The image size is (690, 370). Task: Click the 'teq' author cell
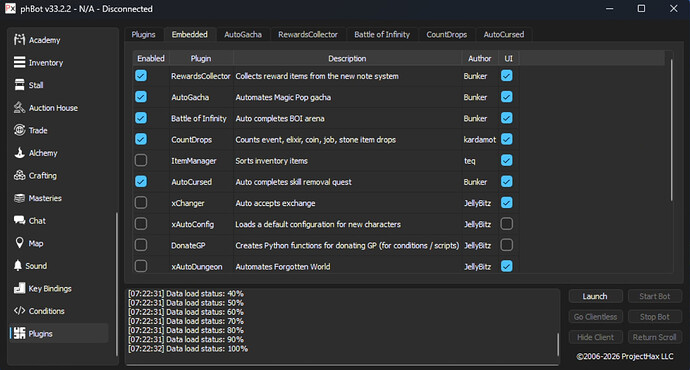480,161
